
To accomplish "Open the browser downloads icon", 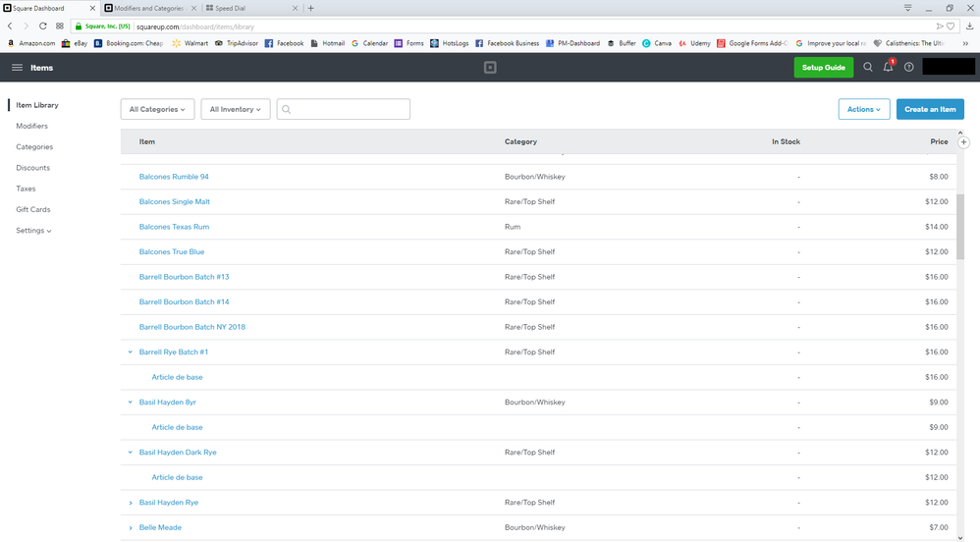I will coord(969,27).
